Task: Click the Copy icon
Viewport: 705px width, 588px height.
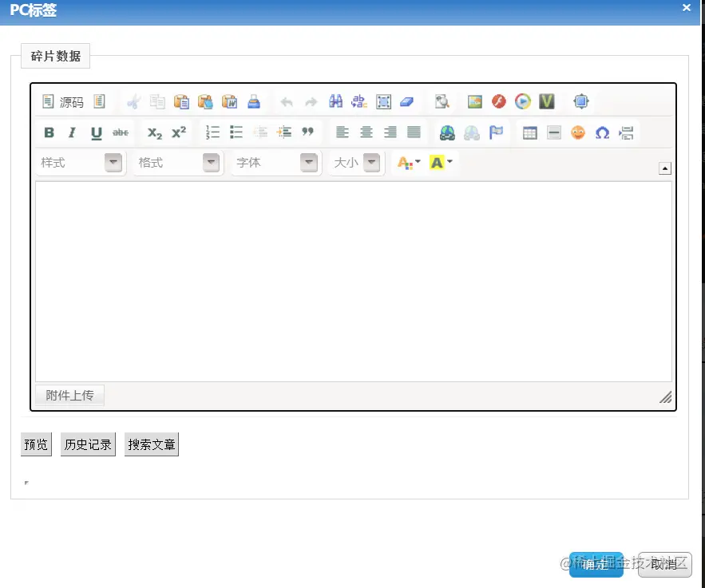Action: click(x=157, y=102)
